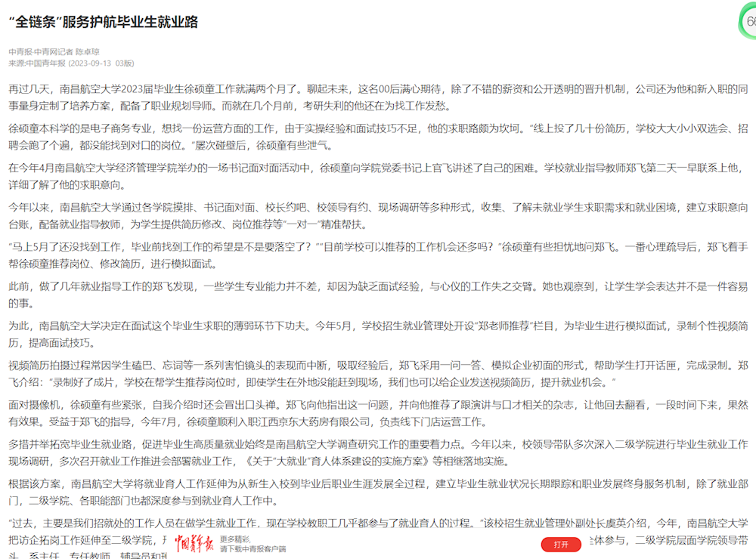
Task: Select the banner text 请下载中青报客户端
Action: click(x=253, y=548)
